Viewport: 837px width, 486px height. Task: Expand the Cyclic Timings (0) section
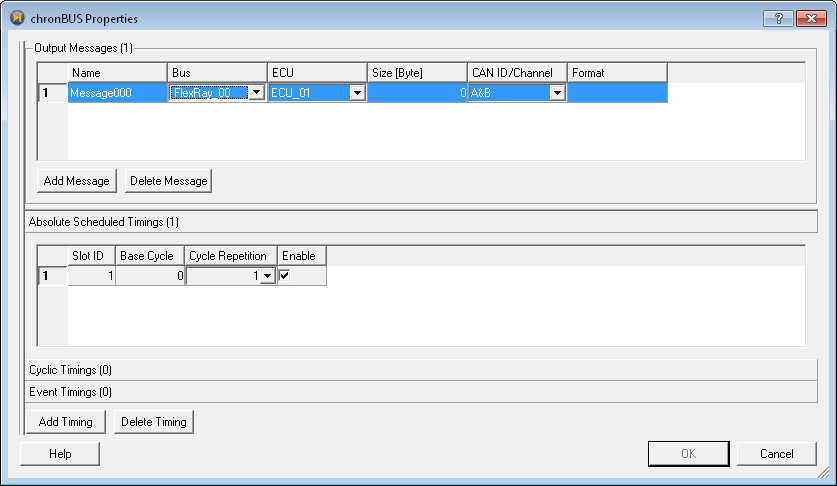[421, 370]
